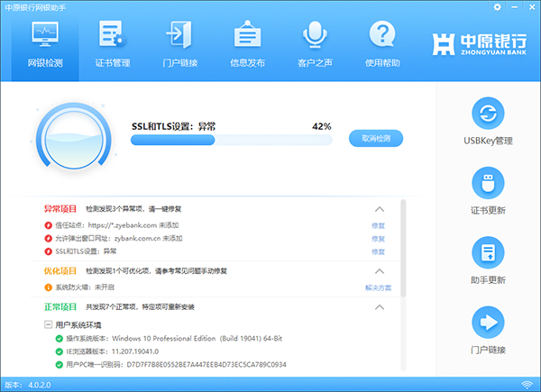The height and width of the screenshot is (392, 541).
Task: Open the 客户之声 microphone icon
Action: (x=315, y=33)
